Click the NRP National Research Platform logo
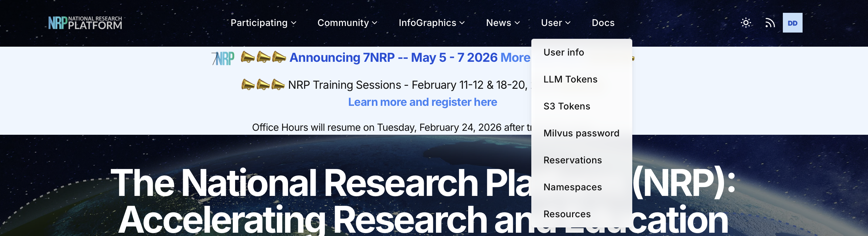868x236 pixels. (85, 23)
